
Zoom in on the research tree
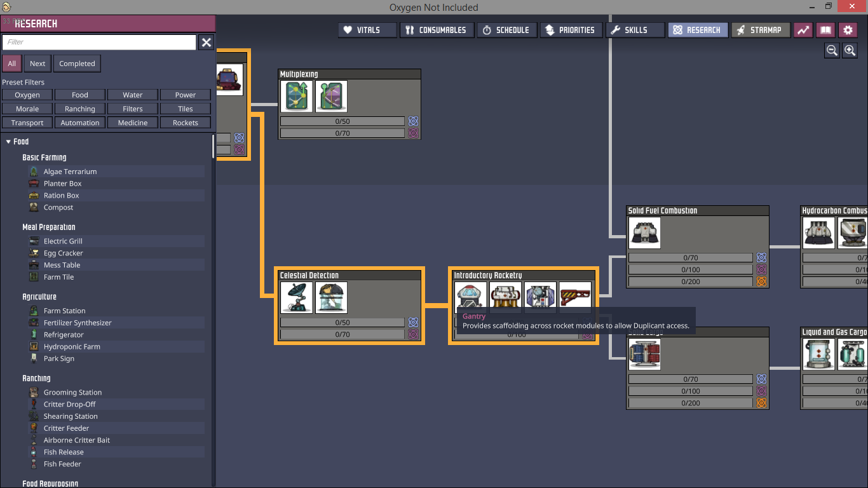tap(850, 51)
